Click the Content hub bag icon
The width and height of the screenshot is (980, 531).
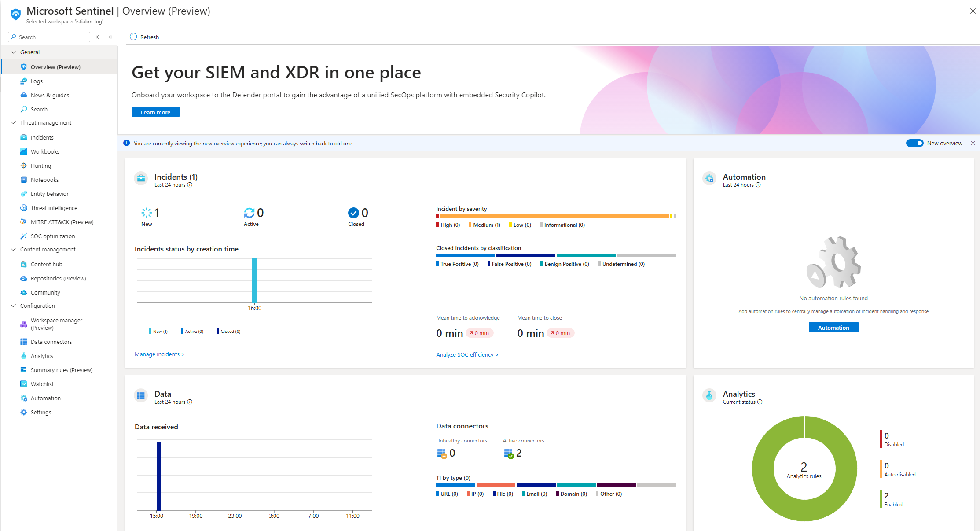click(x=24, y=264)
